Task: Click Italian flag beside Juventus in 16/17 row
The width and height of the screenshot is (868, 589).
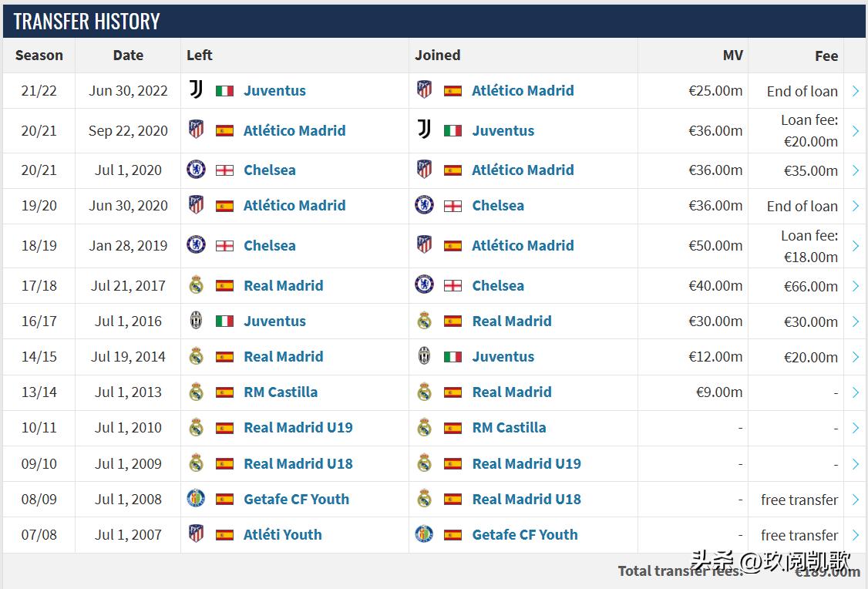Action: pyautogui.click(x=224, y=321)
